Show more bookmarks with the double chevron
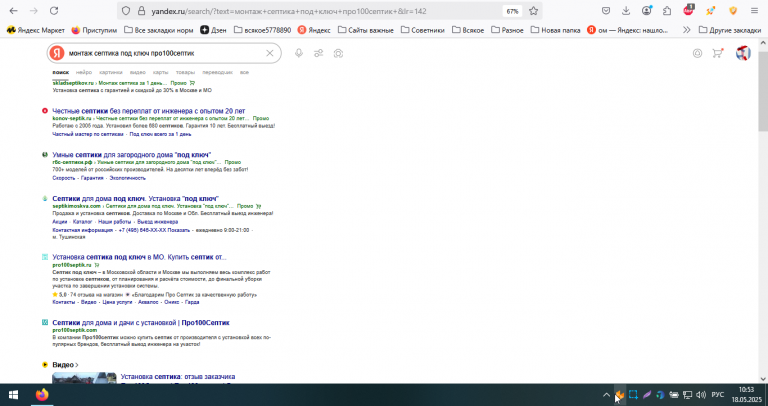Screen dimensions: 768x406 [x=686, y=30]
